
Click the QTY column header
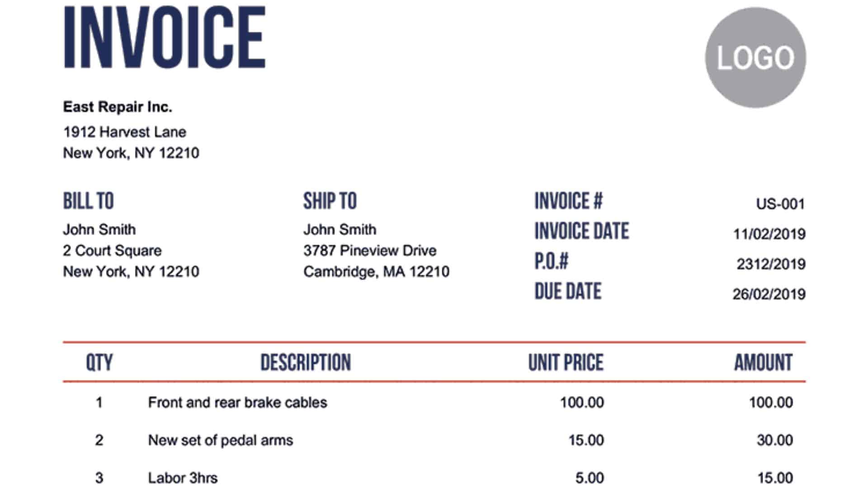99,362
